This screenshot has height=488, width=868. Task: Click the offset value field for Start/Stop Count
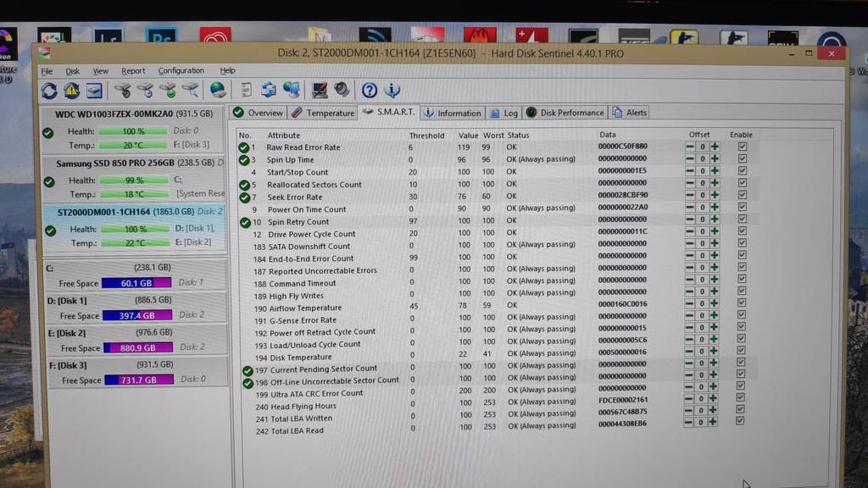coord(702,171)
